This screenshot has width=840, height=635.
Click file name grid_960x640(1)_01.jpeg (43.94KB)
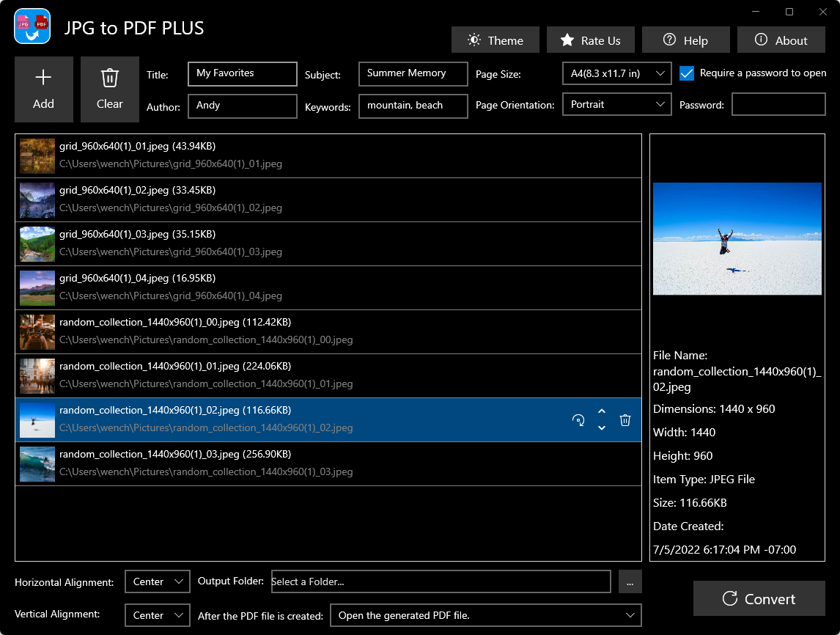pos(138,147)
